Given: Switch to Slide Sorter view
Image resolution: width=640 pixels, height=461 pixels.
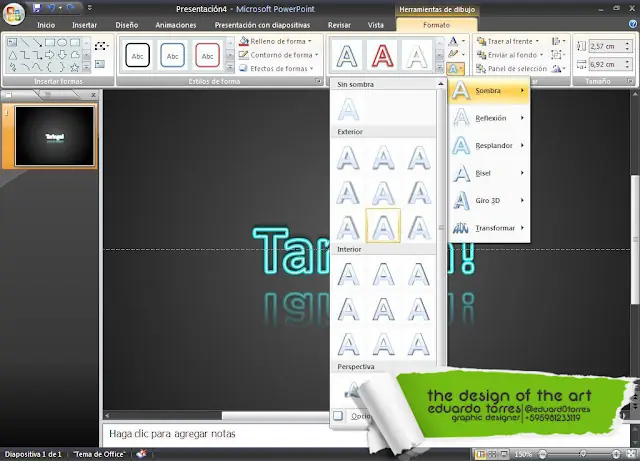Looking at the screenshot, I should 492,454.
